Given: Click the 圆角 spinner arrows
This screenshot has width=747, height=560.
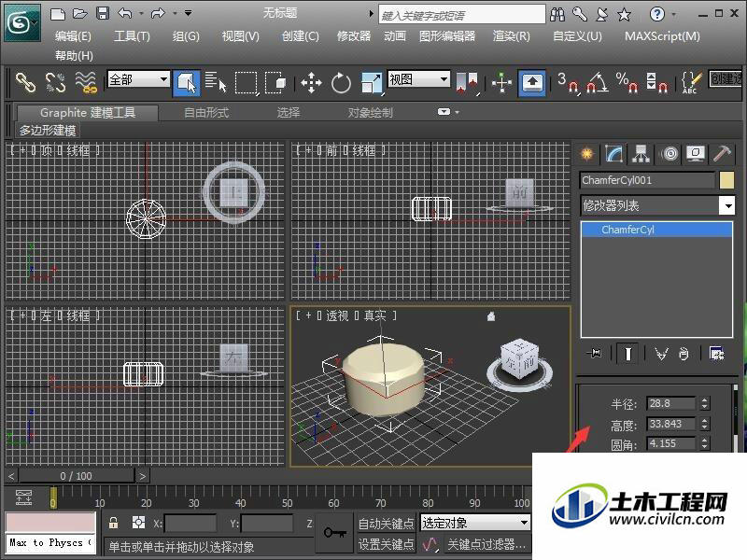Looking at the screenshot, I should point(705,443).
